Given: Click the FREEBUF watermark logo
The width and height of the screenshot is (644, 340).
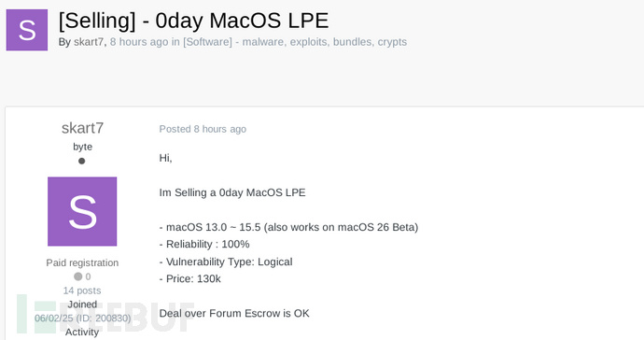Looking at the screenshot, I should coord(105,317).
